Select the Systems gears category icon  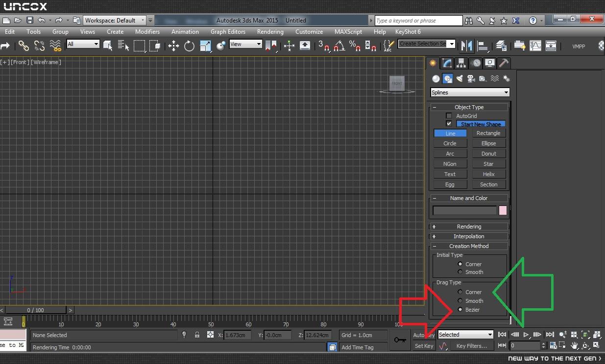click(x=506, y=78)
